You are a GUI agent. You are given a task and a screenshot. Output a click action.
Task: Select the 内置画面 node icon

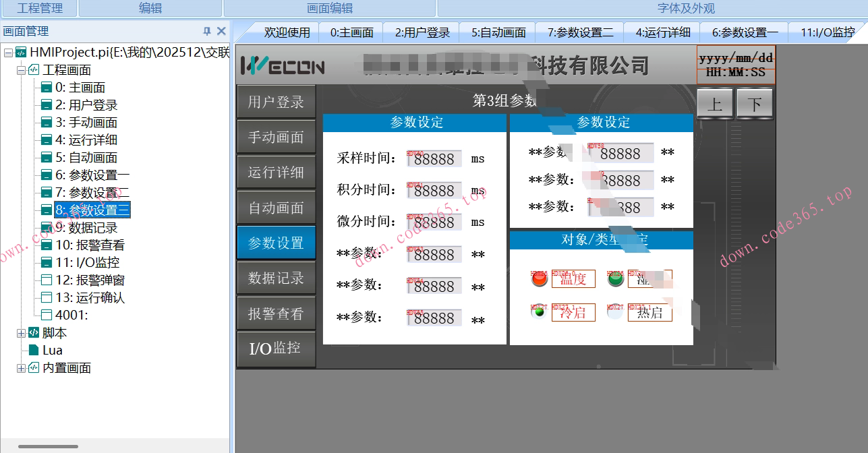click(32, 367)
